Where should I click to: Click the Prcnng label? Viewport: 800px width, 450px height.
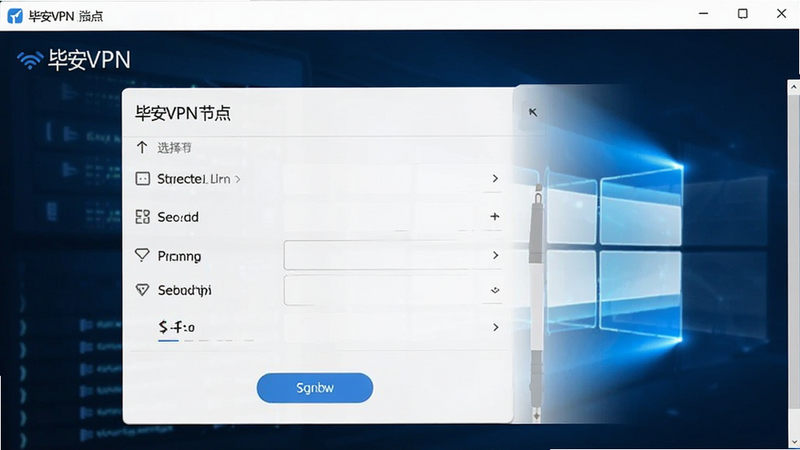click(179, 256)
